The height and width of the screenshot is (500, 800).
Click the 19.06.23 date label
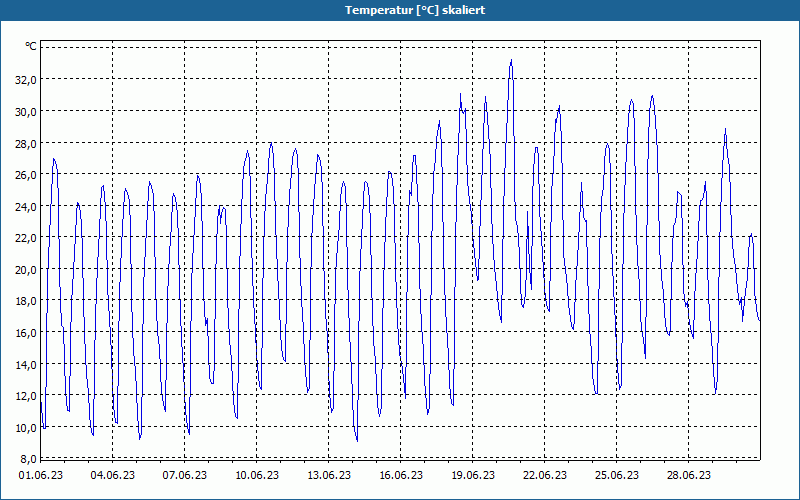click(x=472, y=476)
